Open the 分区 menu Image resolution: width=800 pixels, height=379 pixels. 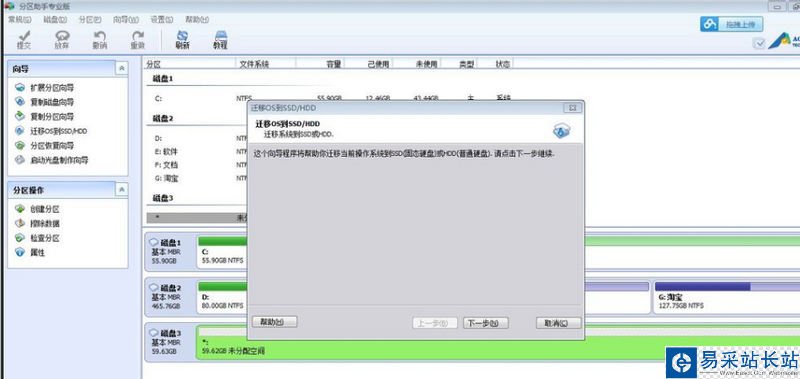point(90,19)
